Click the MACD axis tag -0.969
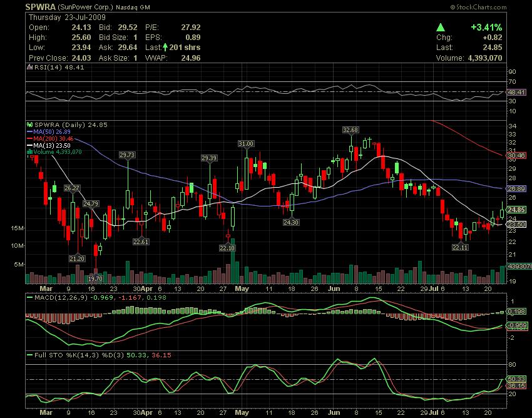Image resolution: width=532 pixels, height=418 pixels. coord(517,325)
